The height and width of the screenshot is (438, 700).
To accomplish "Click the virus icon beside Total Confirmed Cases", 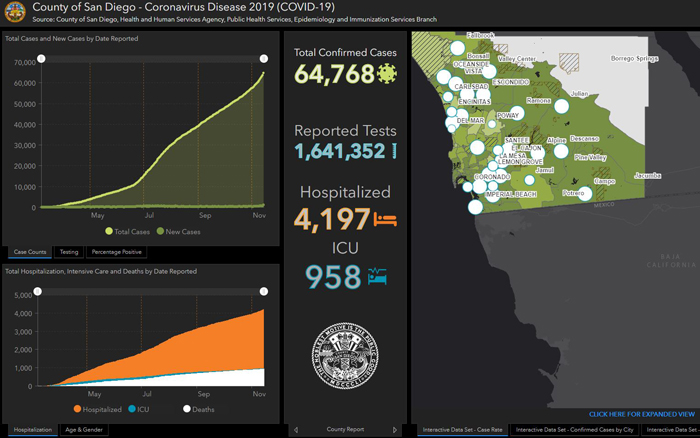I will [x=387, y=74].
